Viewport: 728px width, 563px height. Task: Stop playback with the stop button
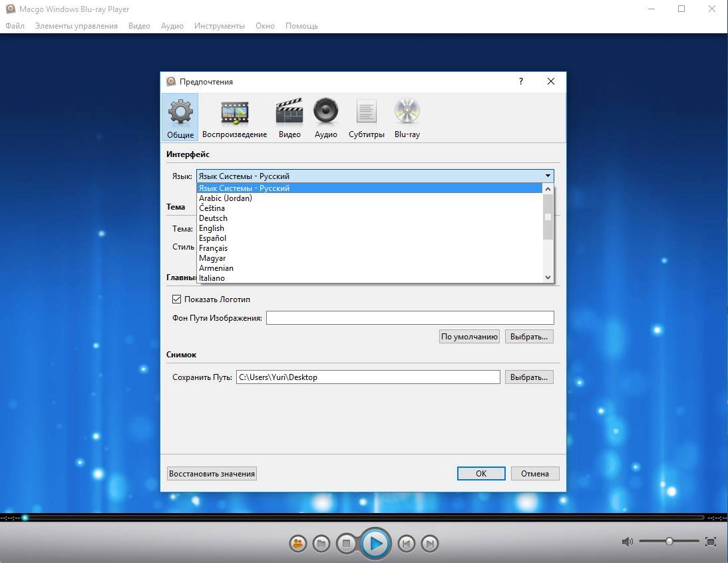tap(346, 543)
